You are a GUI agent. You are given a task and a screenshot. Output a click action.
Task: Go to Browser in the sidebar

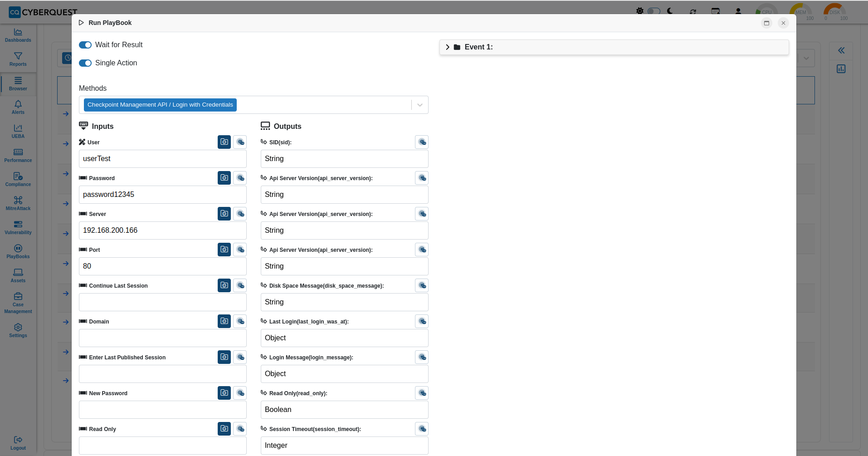[x=18, y=84]
